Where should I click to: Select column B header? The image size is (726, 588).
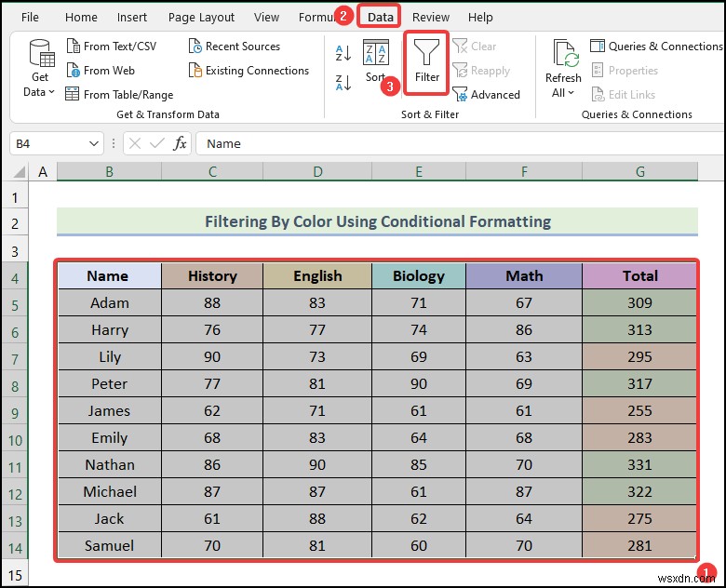click(x=109, y=172)
